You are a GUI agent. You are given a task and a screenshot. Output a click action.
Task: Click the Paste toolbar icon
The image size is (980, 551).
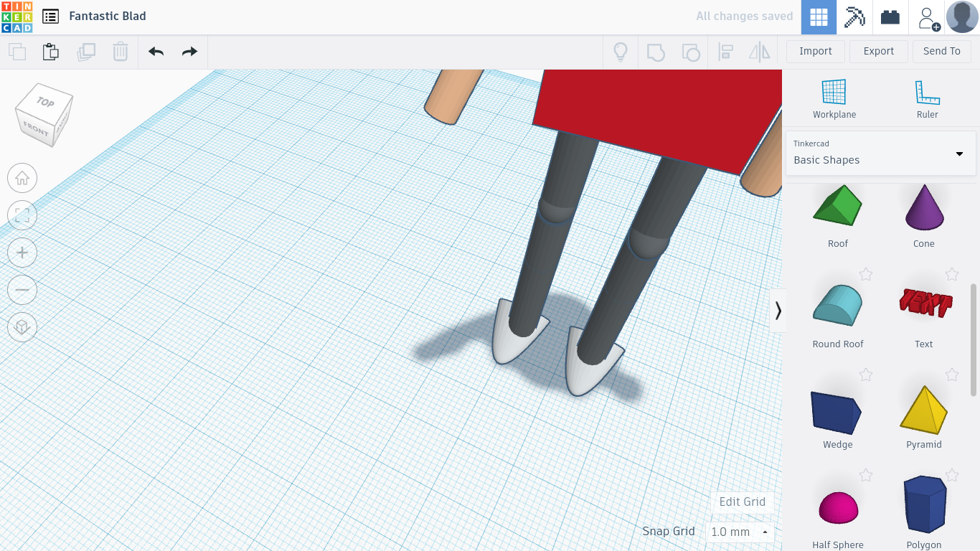(50, 52)
